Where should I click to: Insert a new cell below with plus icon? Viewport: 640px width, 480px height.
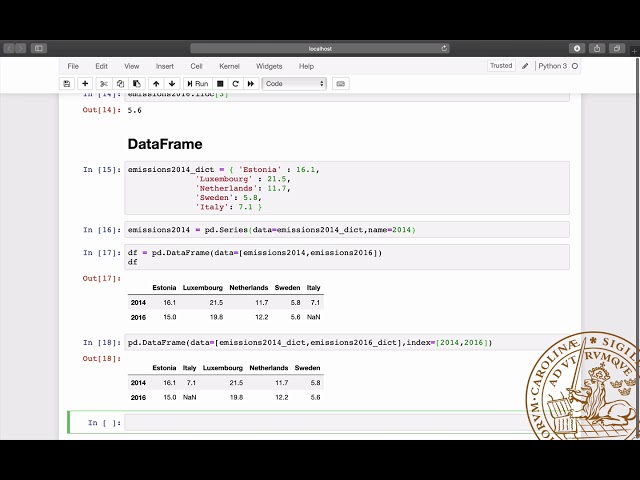click(x=85, y=84)
